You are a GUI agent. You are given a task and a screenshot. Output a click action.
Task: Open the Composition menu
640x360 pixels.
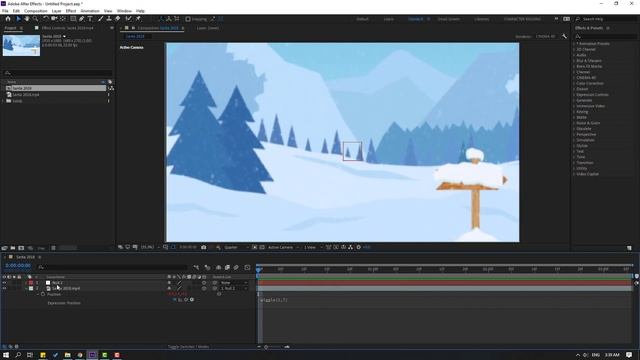click(36, 11)
